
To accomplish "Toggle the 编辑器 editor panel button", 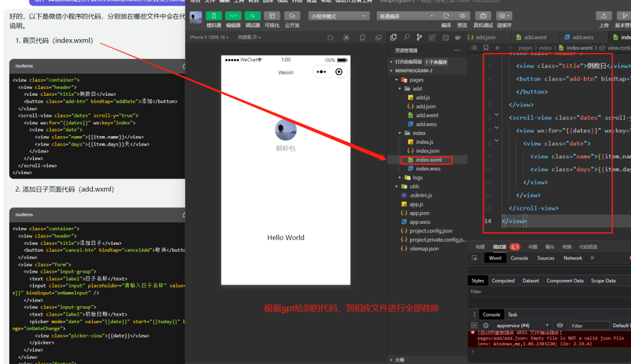I will click(x=233, y=16).
